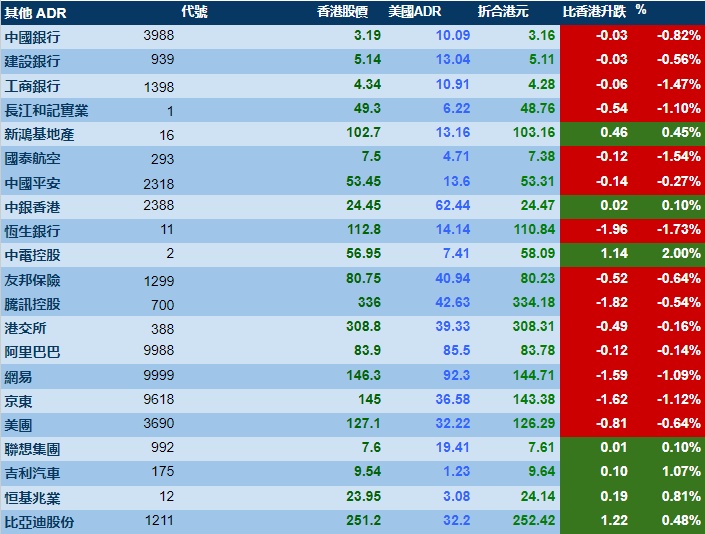Click US ADR price 10.09
The image size is (705, 534).
[x=453, y=35]
